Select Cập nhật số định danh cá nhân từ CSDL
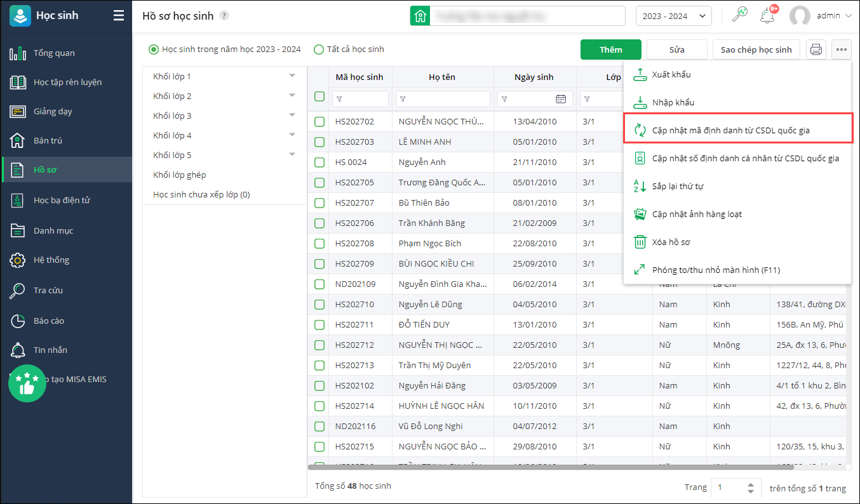This screenshot has height=504, width=860. (737, 158)
